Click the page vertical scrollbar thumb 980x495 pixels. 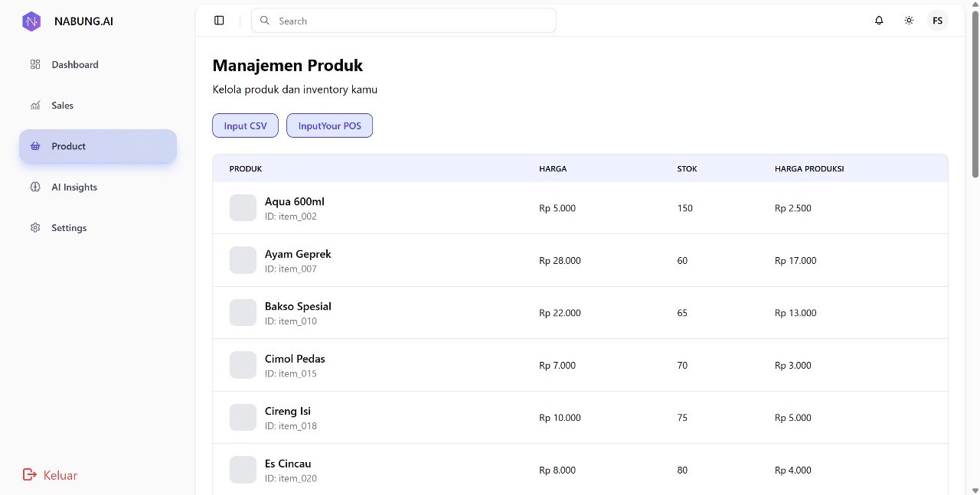[975, 92]
